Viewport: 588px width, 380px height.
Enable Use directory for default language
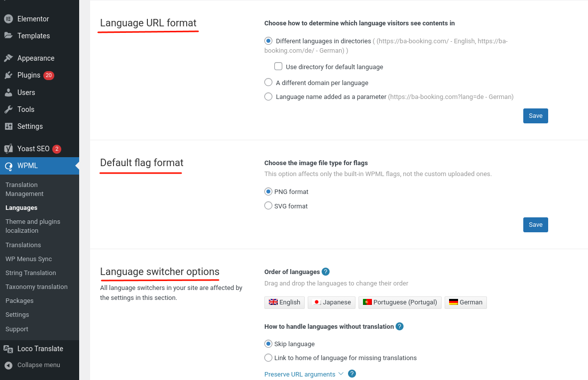point(278,67)
